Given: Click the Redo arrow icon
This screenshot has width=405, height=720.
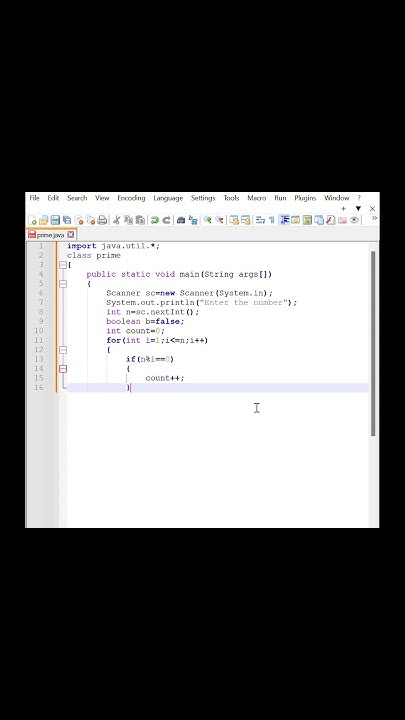Looking at the screenshot, I should [166, 220].
